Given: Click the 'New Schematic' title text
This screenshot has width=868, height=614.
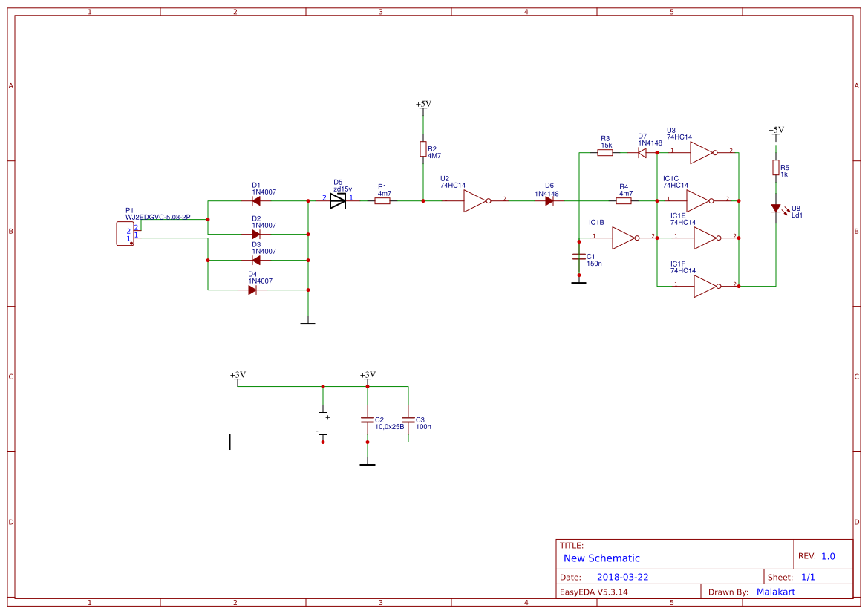Looking at the screenshot, I should pyautogui.click(x=601, y=558).
